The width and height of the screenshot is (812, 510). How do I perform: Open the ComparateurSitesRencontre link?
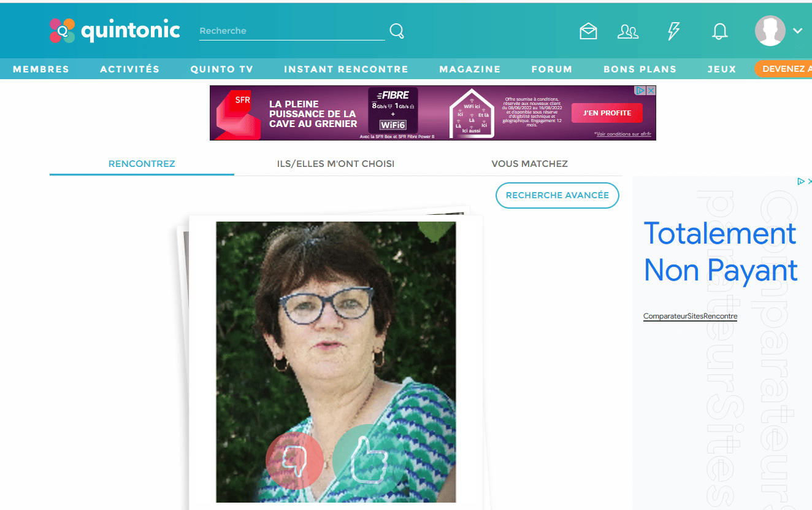[x=690, y=317]
